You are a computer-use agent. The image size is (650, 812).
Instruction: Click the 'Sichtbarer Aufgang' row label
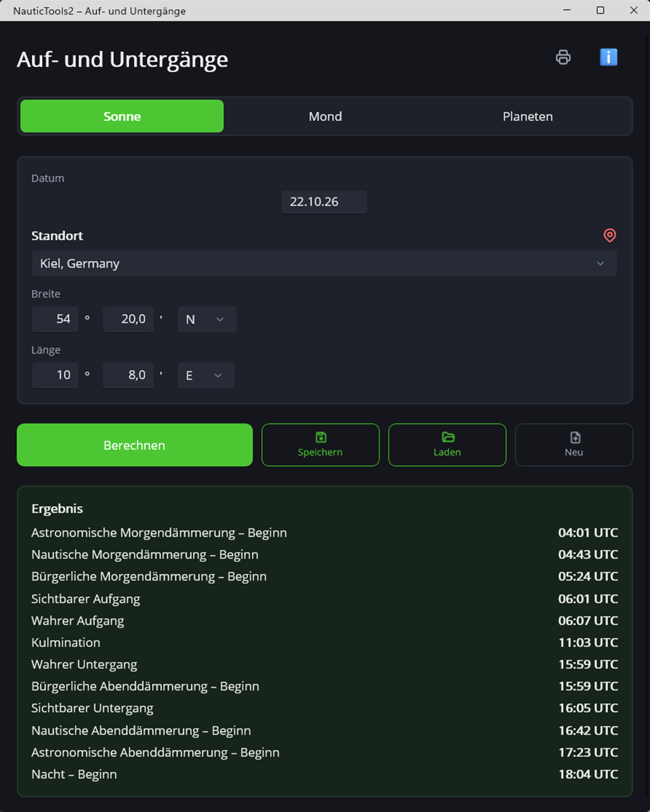point(85,599)
